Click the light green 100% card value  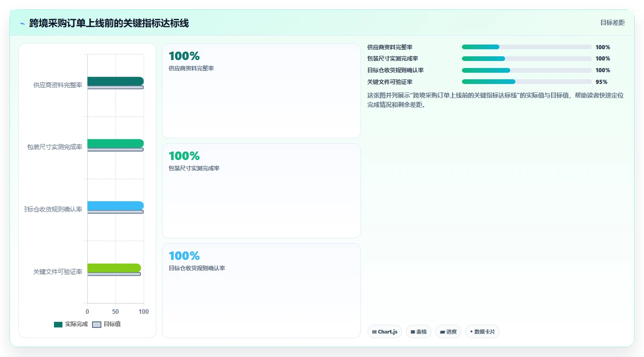point(184,156)
